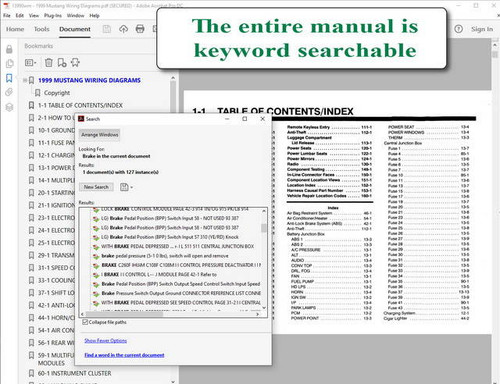Open the attachments paperclip panel icon
This screenshot has height=384, width=500.
click(x=9, y=92)
